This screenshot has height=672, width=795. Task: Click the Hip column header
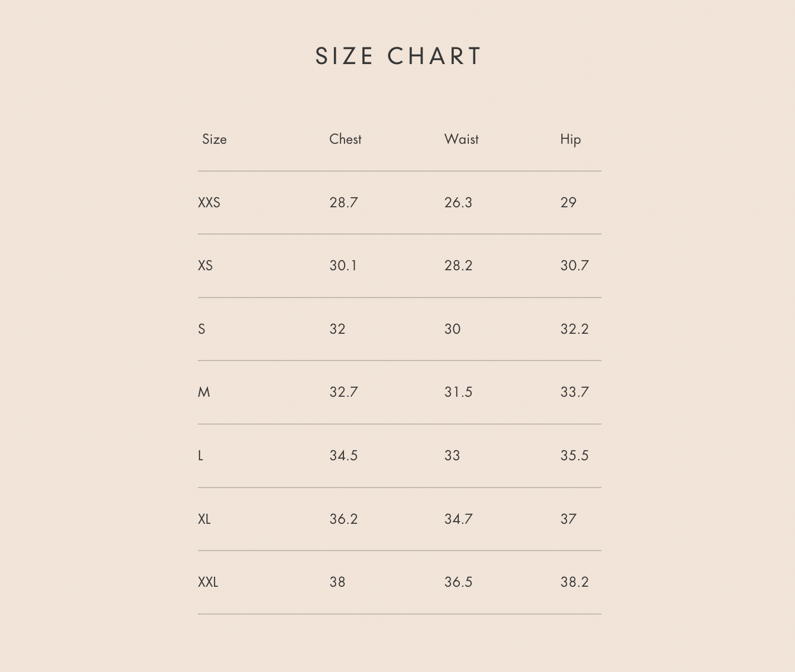pos(570,139)
